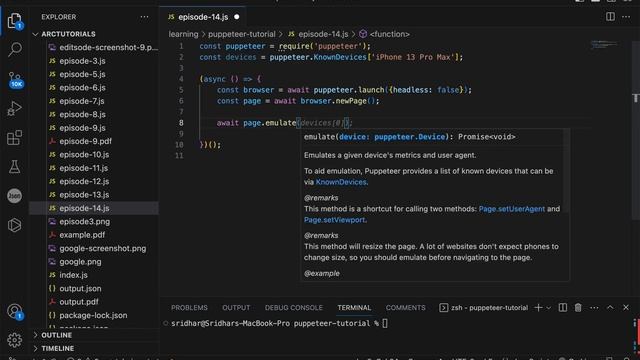The height and width of the screenshot is (360, 640).
Task: Switch to the COMMENTS tab
Action: (x=405, y=308)
